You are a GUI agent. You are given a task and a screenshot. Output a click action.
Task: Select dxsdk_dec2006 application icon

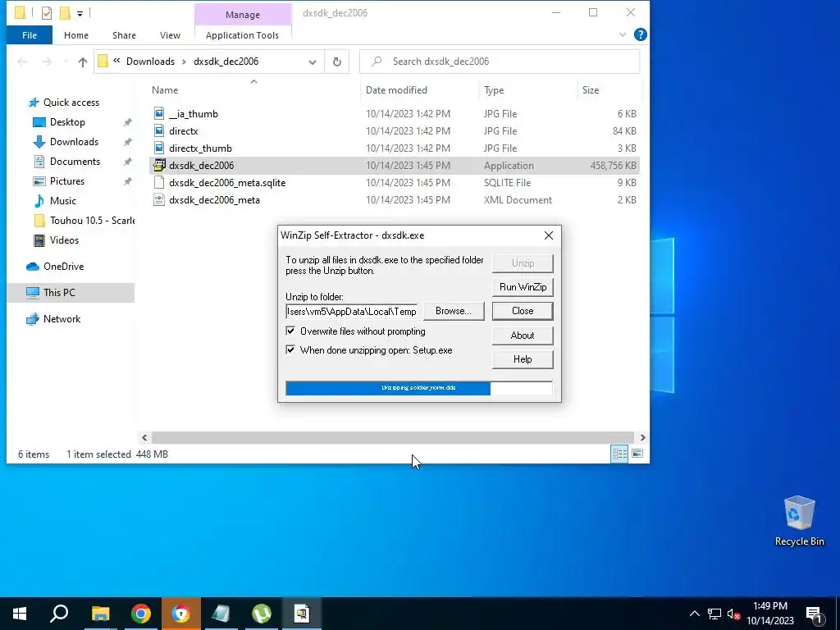pyautogui.click(x=159, y=165)
